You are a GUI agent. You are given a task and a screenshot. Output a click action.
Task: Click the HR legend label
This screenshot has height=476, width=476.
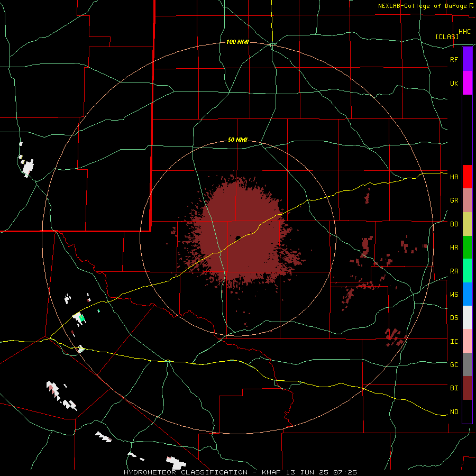click(454, 248)
